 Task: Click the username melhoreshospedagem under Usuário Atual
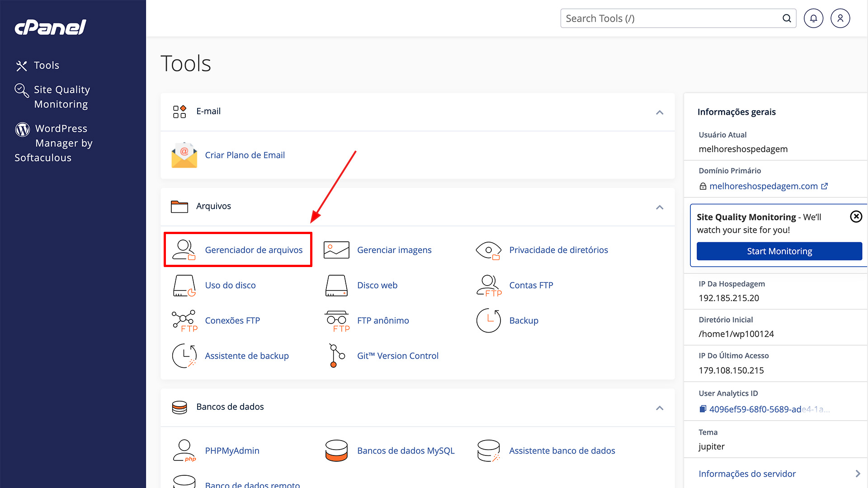tap(743, 149)
